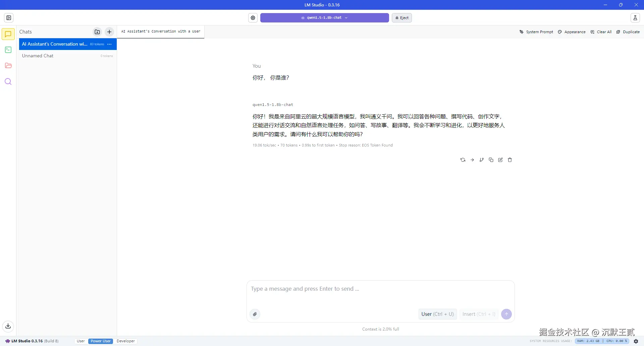Open the Discover search icon
The width and height of the screenshot is (644, 346).
(x=8, y=81)
